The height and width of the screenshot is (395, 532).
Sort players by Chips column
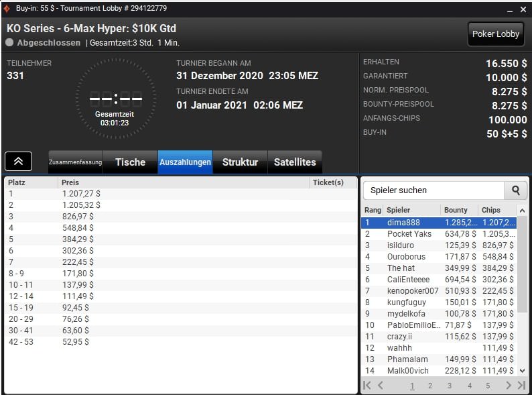point(496,210)
